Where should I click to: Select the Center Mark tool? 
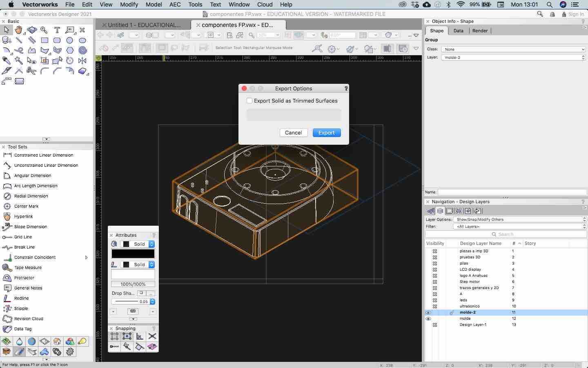[26, 206]
